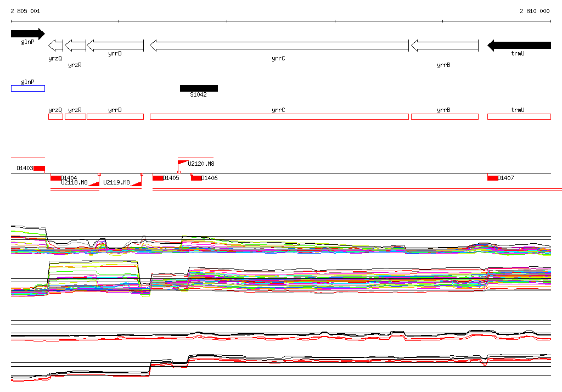The height and width of the screenshot is (392, 562).
Task: Click the D1403 red marker block
Action: coord(40,168)
